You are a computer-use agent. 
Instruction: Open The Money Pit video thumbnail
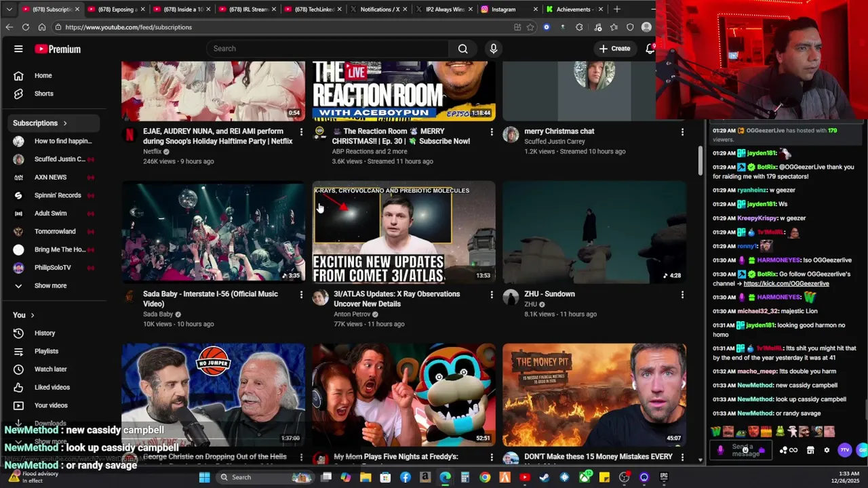[594, 394]
